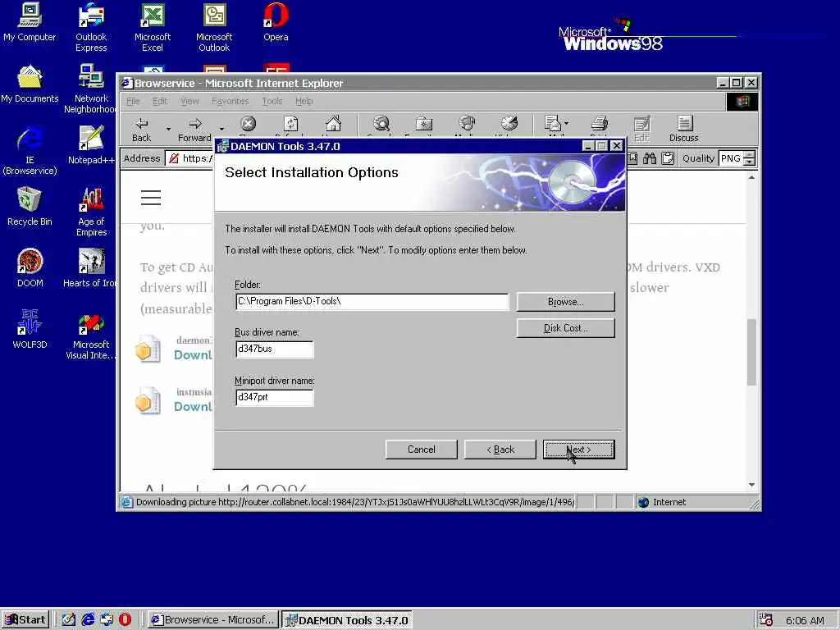Select the My Computer desktop icon
The width and height of the screenshot is (840, 630).
click(30, 22)
